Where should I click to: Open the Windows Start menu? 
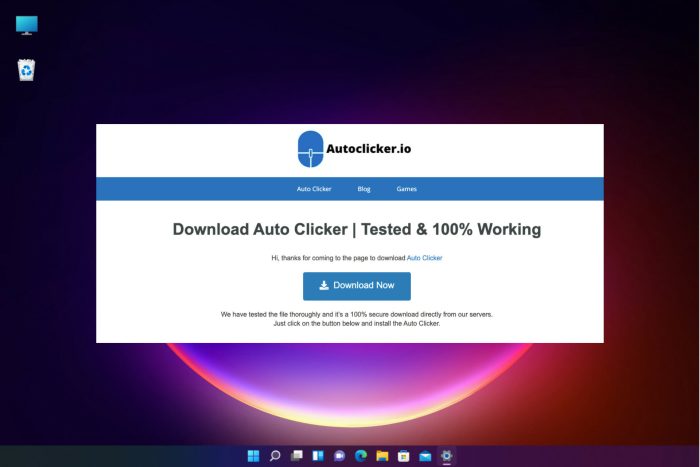[x=253, y=456]
